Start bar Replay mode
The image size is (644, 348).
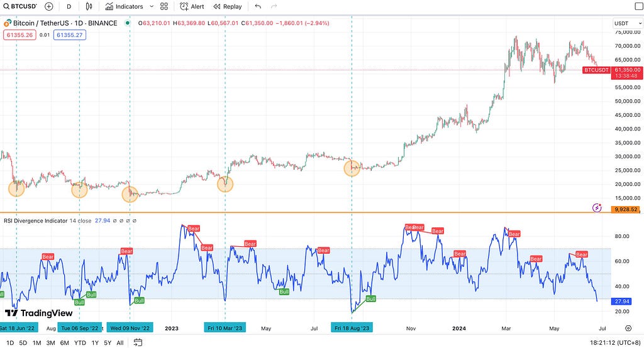click(x=228, y=6)
